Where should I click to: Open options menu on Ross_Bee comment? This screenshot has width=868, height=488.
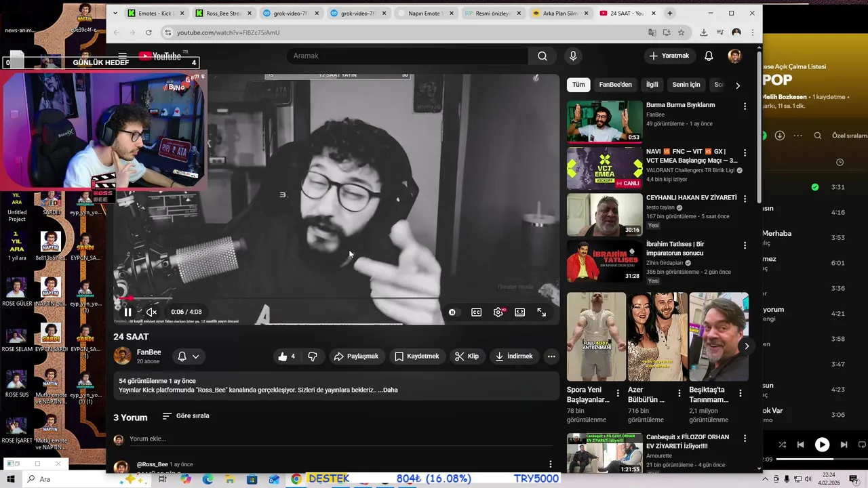point(551,465)
